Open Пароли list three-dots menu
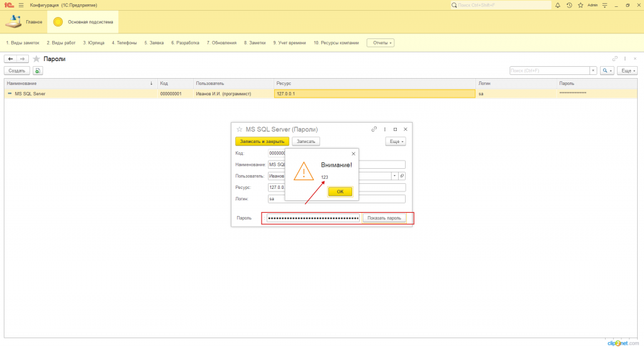This screenshot has width=644, height=347. pyautogui.click(x=625, y=59)
